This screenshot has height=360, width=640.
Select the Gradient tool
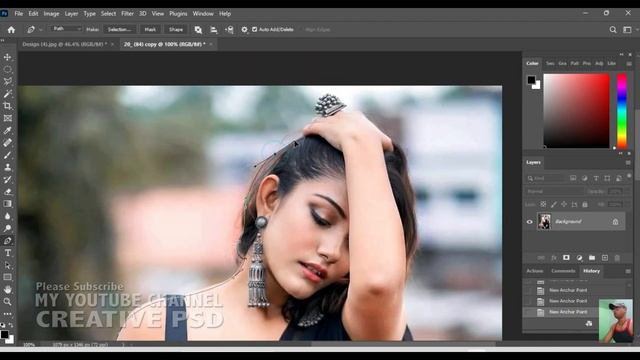tap(7, 204)
